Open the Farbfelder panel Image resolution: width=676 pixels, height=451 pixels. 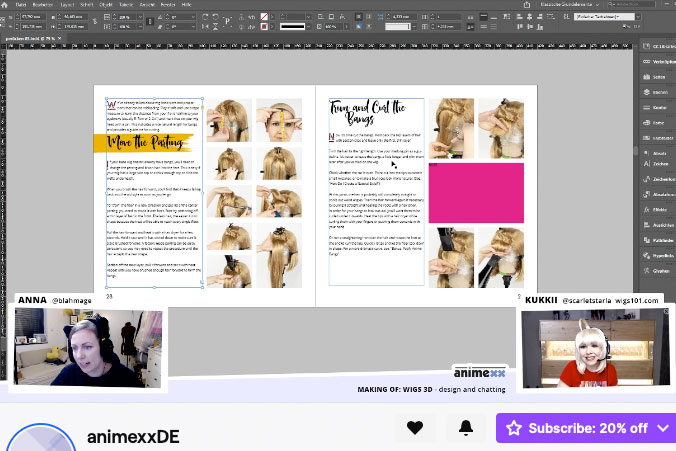(x=658, y=138)
